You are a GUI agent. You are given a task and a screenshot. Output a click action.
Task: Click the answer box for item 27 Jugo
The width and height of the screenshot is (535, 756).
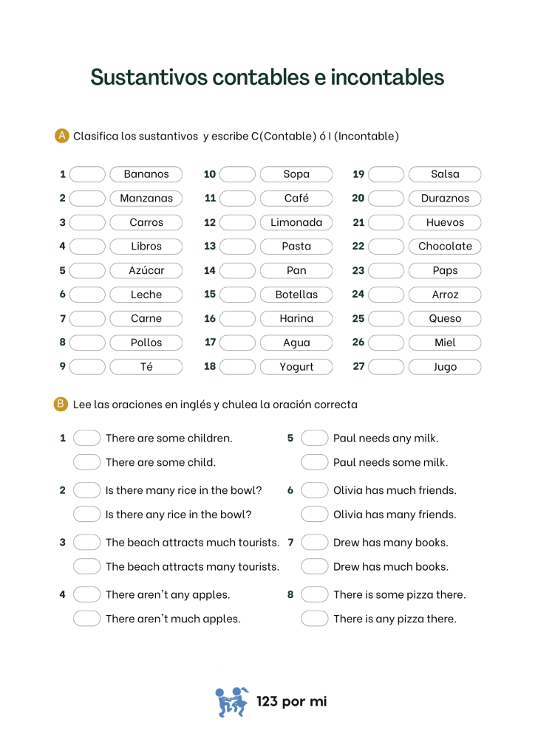point(386,367)
